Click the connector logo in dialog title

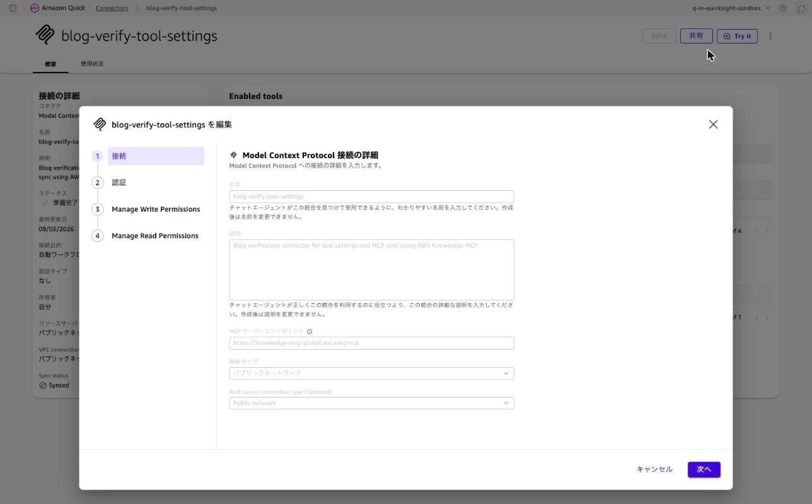[100, 125]
